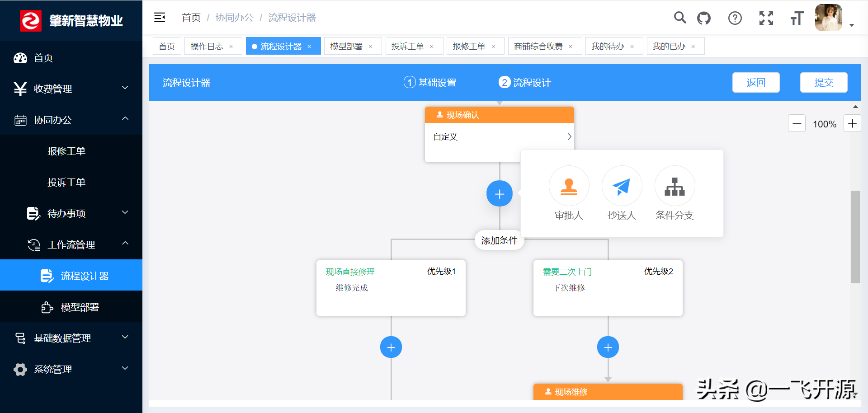Close the 流程设计器 tab
Image resolution: width=868 pixels, height=413 pixels.
point(309,47)
